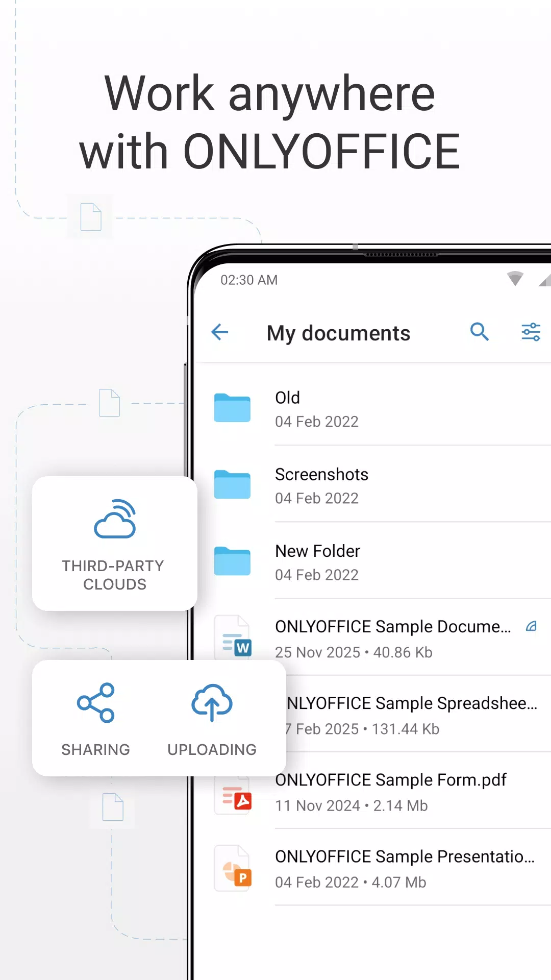The image size is (551, 980).
Task: Open search with the magnifier icon
Action: click(480, 332)
